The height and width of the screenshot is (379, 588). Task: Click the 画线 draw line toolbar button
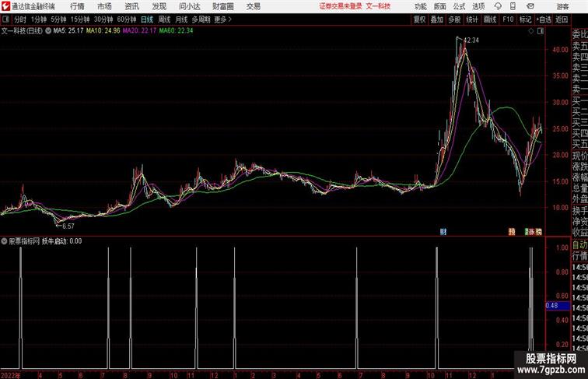pyautogui.click(x=490, y=19)
